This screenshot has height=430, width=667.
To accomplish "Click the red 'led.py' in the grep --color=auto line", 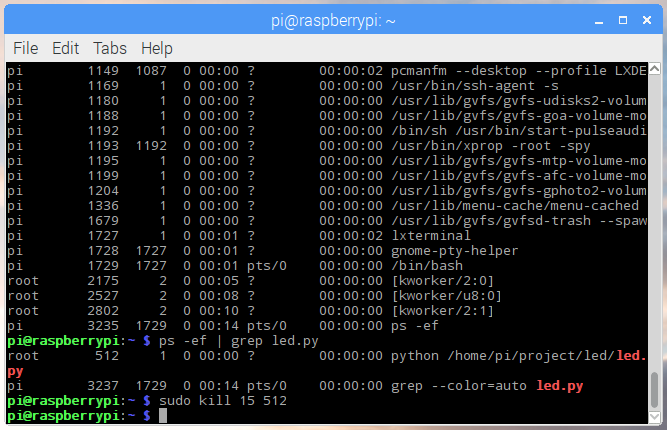I will (560, 386).
